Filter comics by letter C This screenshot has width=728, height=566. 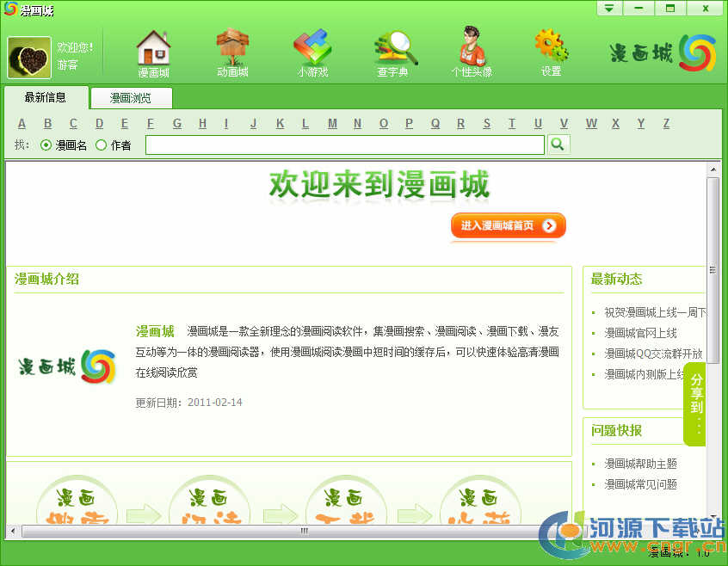(x=73, y=123)
